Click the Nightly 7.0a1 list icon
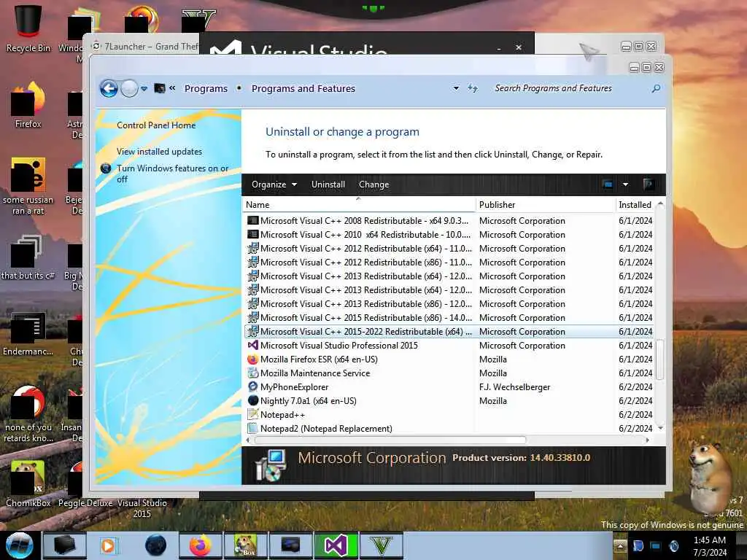Viewport: 747px width, 560px height. [253, 400]
